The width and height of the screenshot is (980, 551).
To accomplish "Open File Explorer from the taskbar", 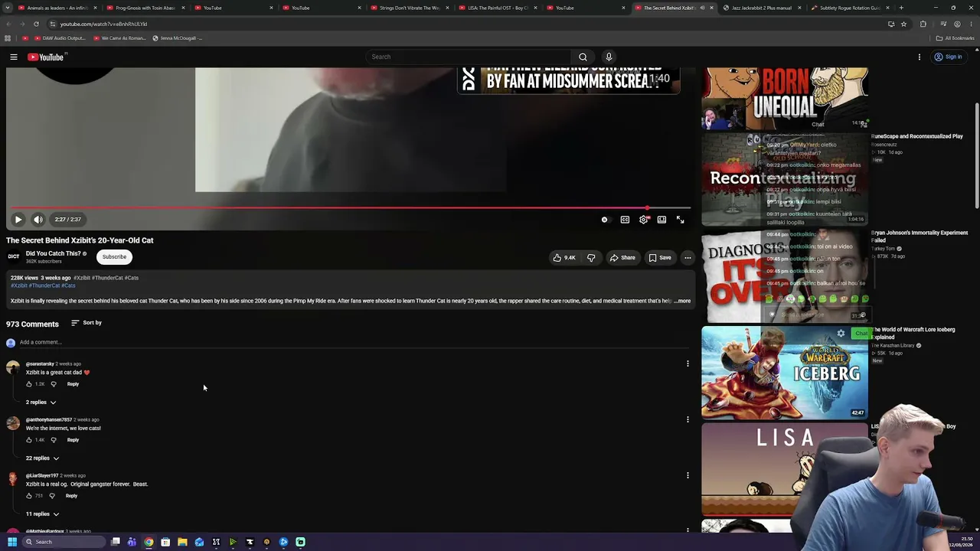I will pyautogui.click(x=182, y=542).
